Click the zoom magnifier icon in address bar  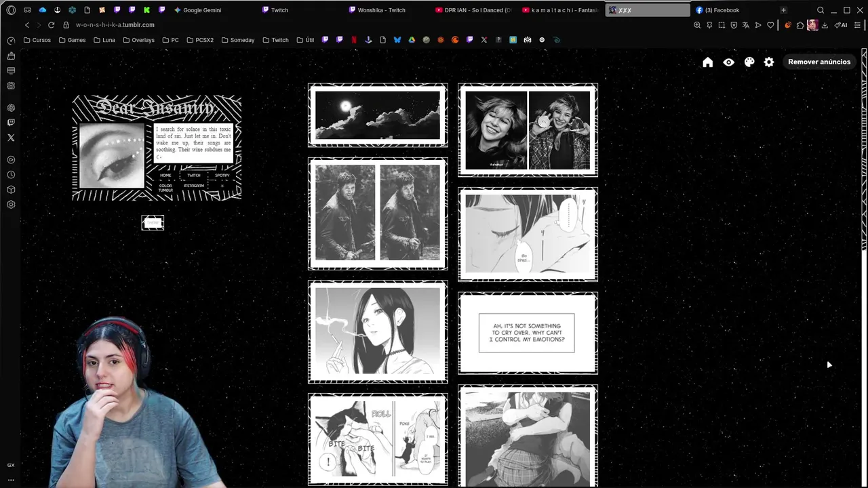pos(697,25)
